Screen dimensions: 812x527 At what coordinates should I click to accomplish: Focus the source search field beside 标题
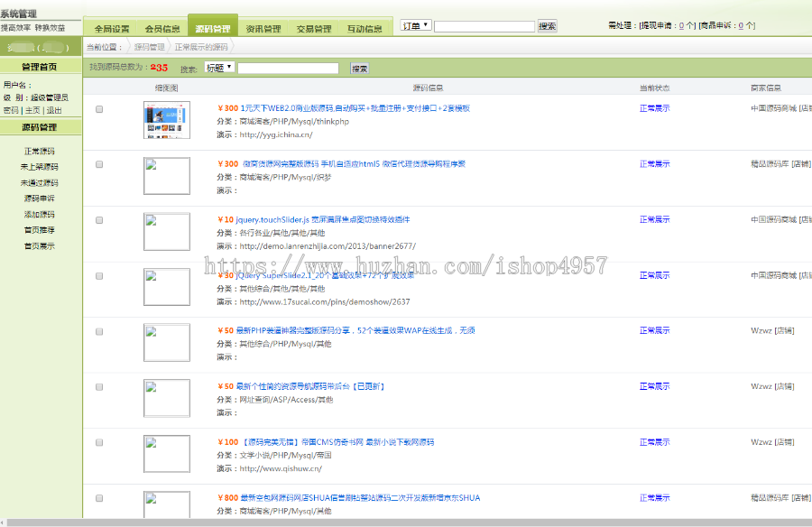(289, 68)
